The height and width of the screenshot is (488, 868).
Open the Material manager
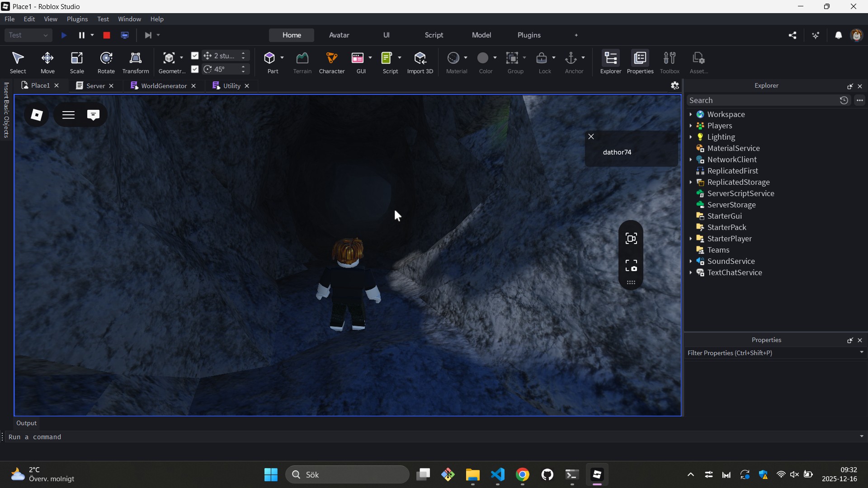pyautogui.click(x=456, y=62)
